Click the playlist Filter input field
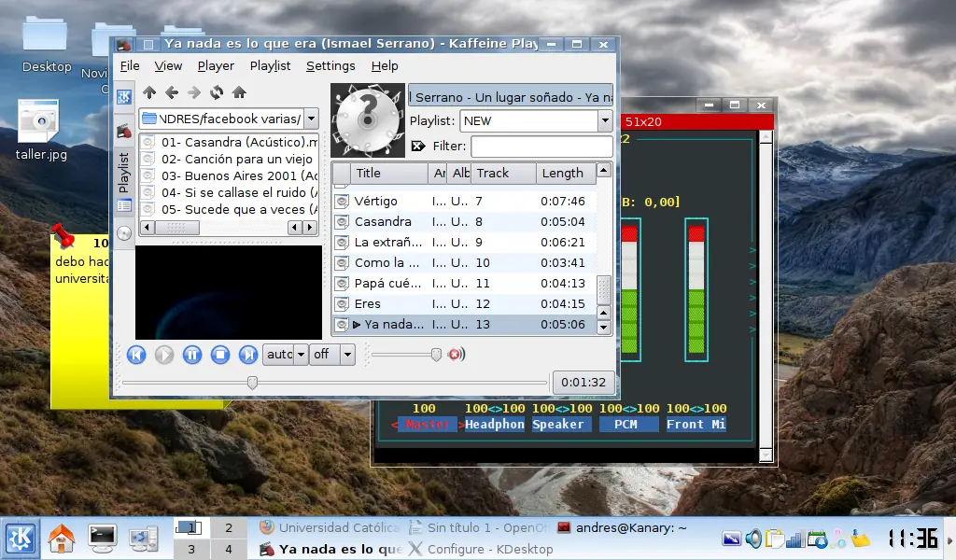 (x=541, y=147)
